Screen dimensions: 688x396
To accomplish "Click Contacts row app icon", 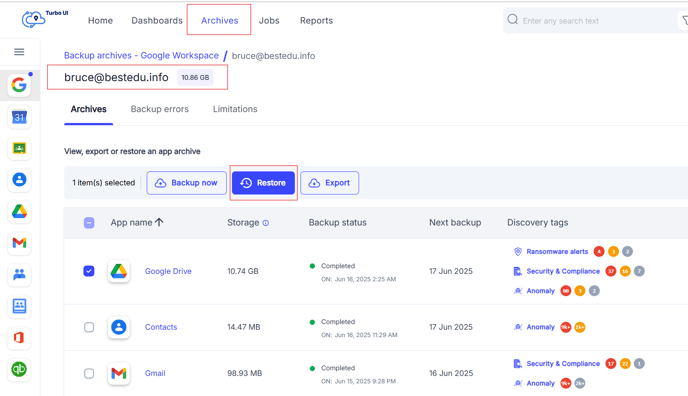I will (118, 327).
